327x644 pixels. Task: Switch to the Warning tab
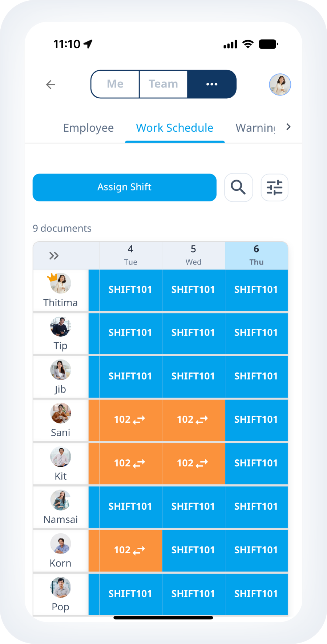coord(255,128)
